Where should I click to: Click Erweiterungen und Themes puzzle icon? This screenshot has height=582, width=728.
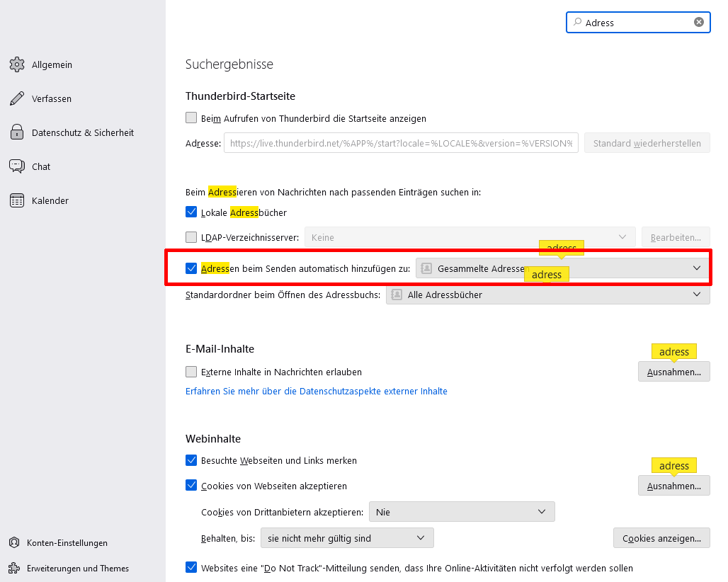click(x=14, y=568)
